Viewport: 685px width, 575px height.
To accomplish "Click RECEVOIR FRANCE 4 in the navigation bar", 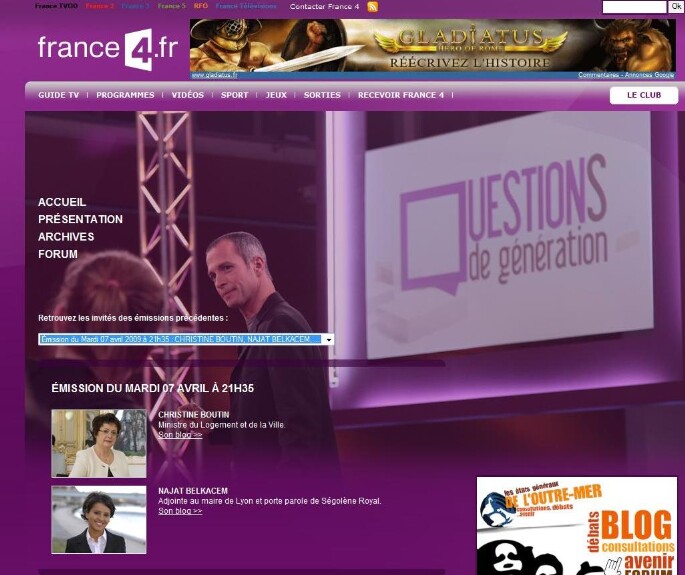I will tap(399, 95).
